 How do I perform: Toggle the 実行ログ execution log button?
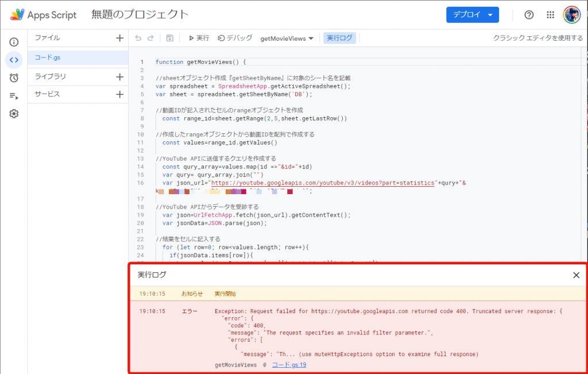[x=340, y=38]
